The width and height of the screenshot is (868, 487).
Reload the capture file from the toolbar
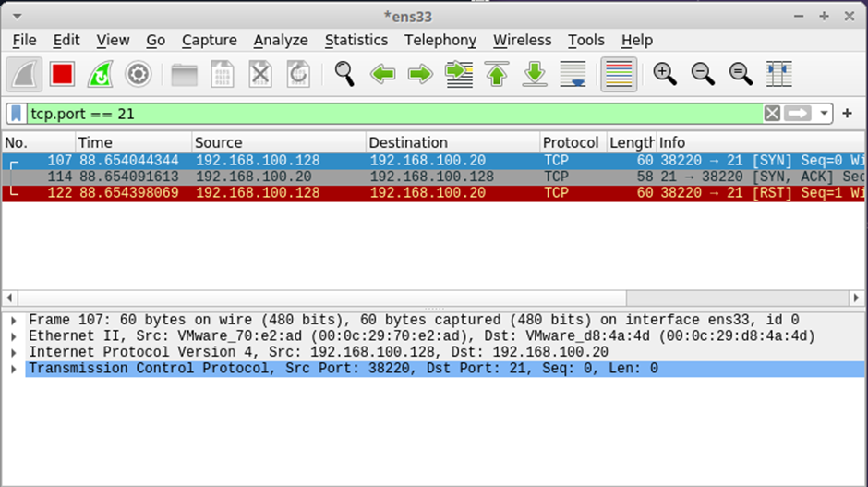298,74
